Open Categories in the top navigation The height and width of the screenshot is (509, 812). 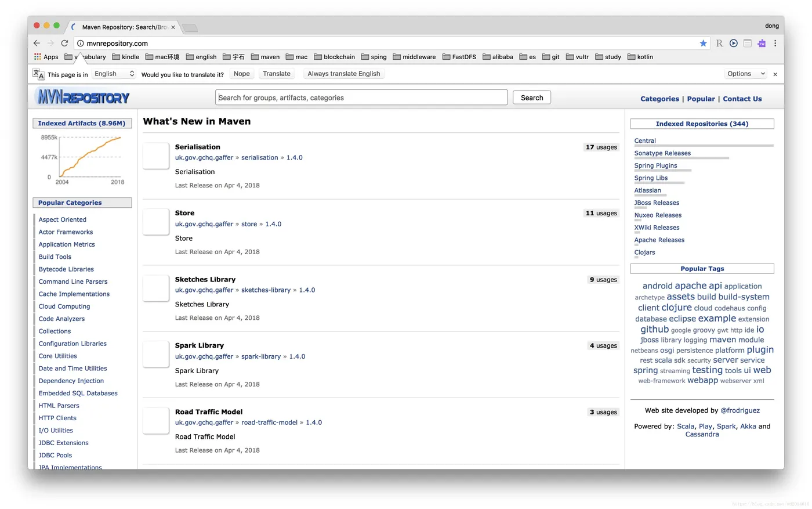[659, 99]
